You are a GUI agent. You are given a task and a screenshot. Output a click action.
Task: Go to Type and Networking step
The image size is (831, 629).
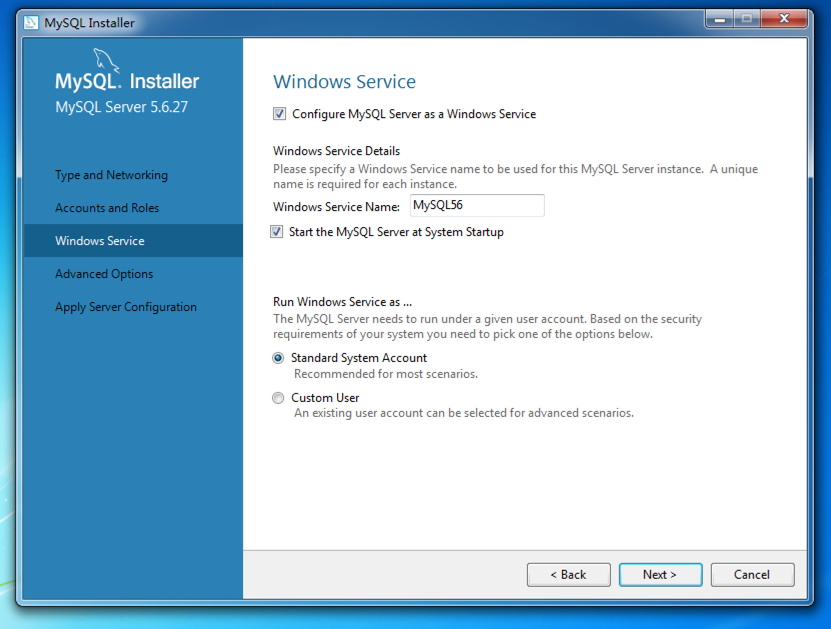point(111,175)
